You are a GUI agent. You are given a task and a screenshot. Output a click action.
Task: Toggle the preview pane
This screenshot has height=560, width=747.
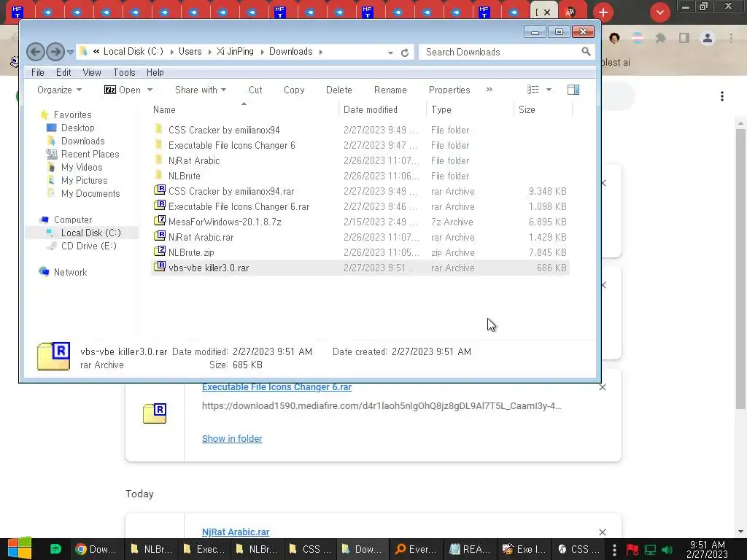coord(573,90)
